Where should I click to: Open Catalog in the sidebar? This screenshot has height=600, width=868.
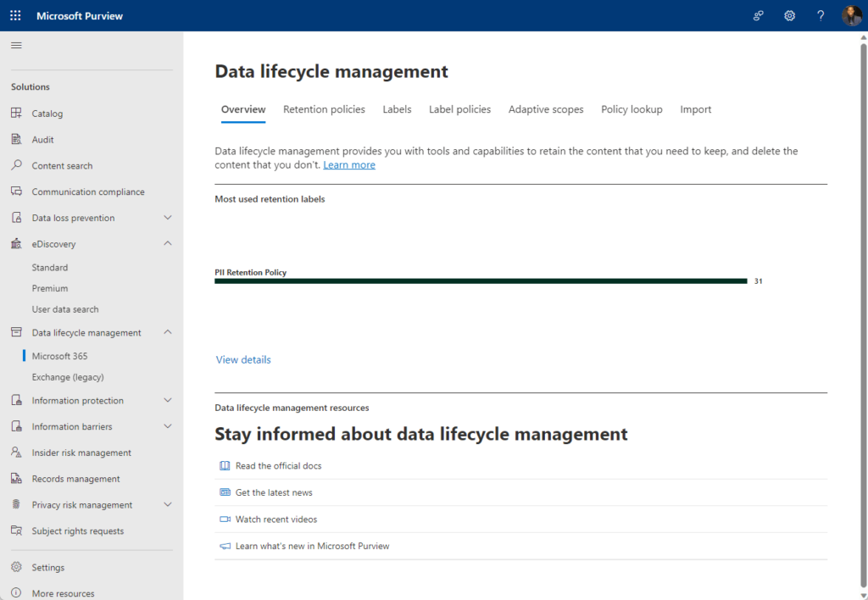point(47,114)
